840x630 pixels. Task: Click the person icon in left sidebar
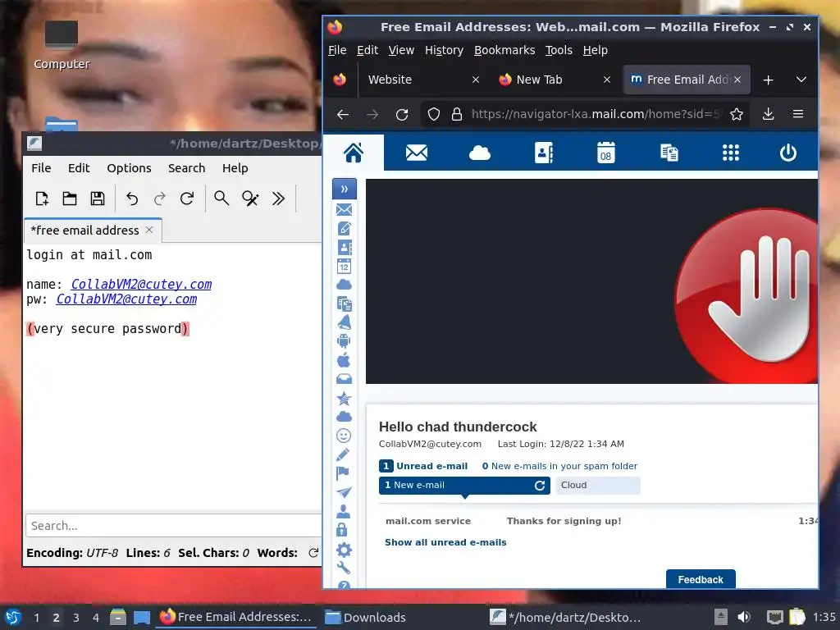click(343, 512)
